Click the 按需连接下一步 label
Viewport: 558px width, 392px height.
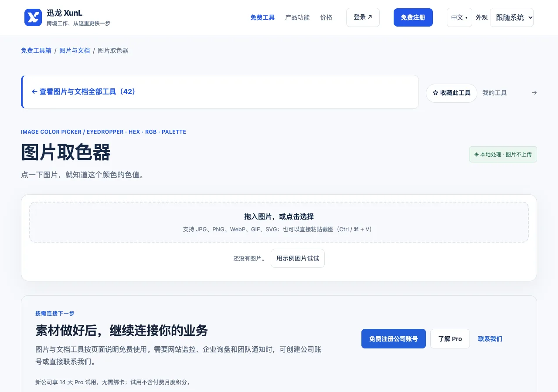click(55, 314)
